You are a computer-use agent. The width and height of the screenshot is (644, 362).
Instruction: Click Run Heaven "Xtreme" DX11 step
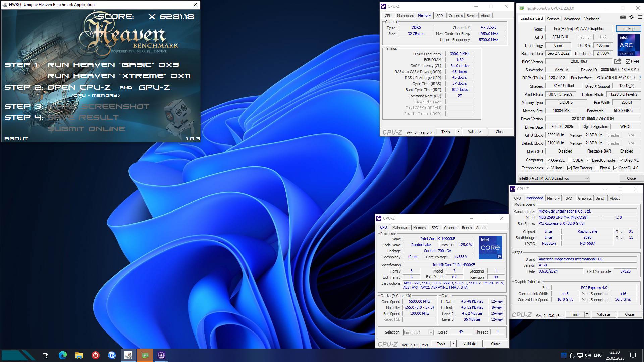[119, 76]
